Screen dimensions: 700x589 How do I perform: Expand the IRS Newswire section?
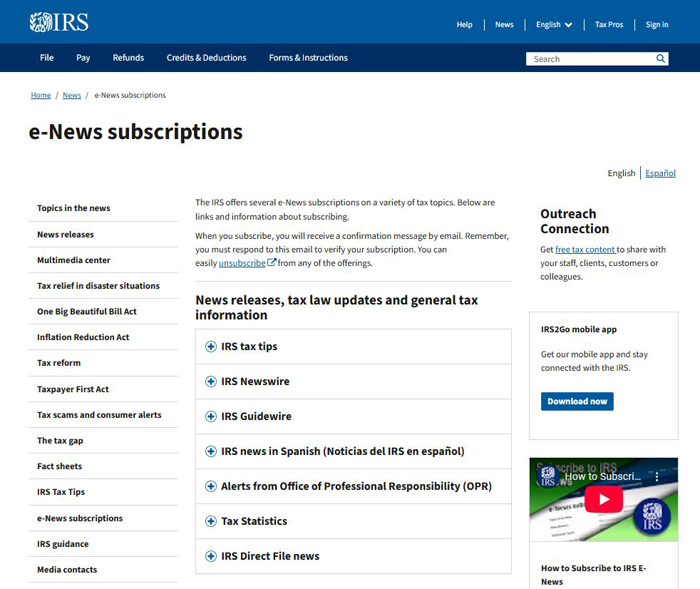coord(353,381)
